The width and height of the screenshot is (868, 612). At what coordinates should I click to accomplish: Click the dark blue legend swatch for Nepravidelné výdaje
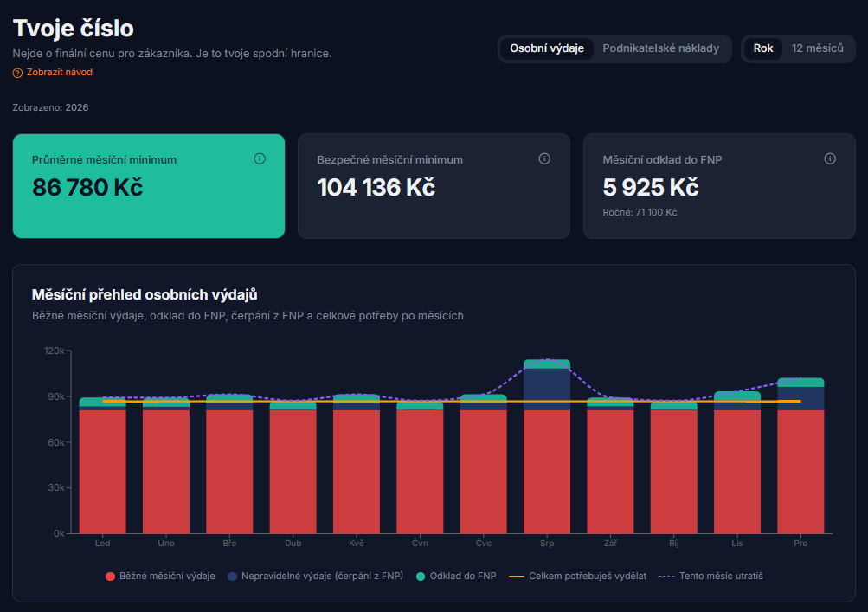click(x=232, y=577)
